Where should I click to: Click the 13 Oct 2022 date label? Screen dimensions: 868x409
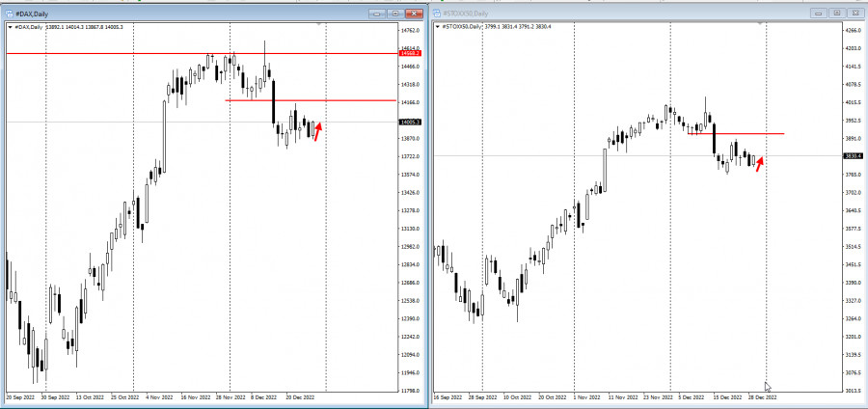click(89, 397)
